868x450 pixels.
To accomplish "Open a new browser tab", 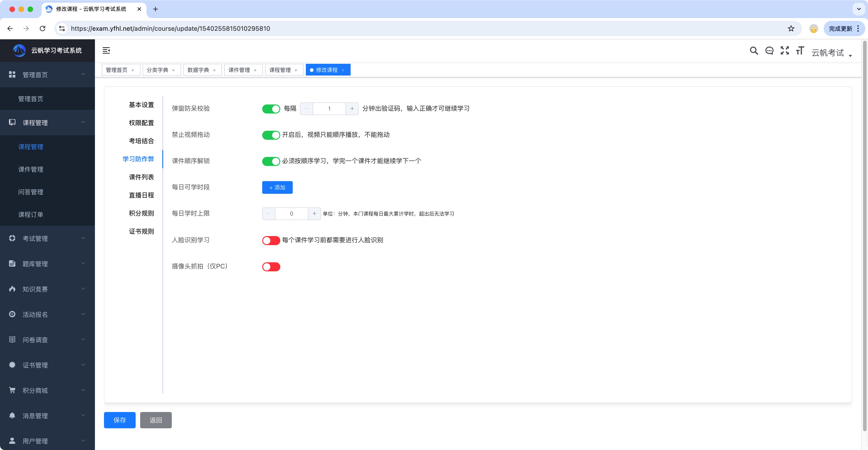I will (x=155, y=9).
